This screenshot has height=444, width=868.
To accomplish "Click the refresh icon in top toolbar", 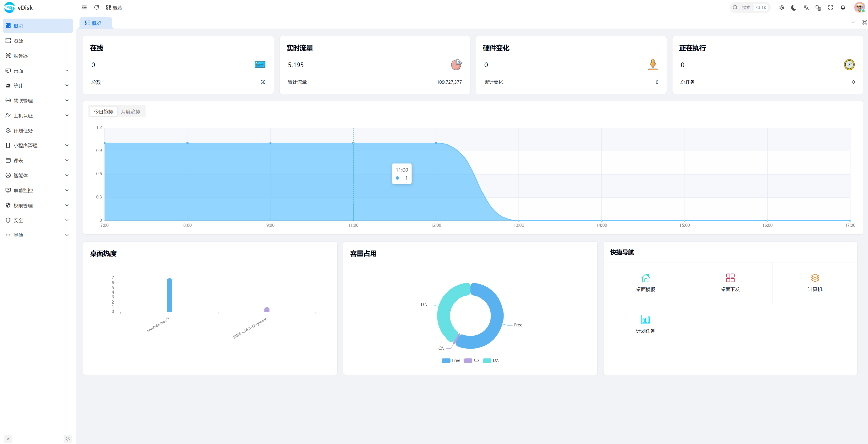I will coord(97,7).
